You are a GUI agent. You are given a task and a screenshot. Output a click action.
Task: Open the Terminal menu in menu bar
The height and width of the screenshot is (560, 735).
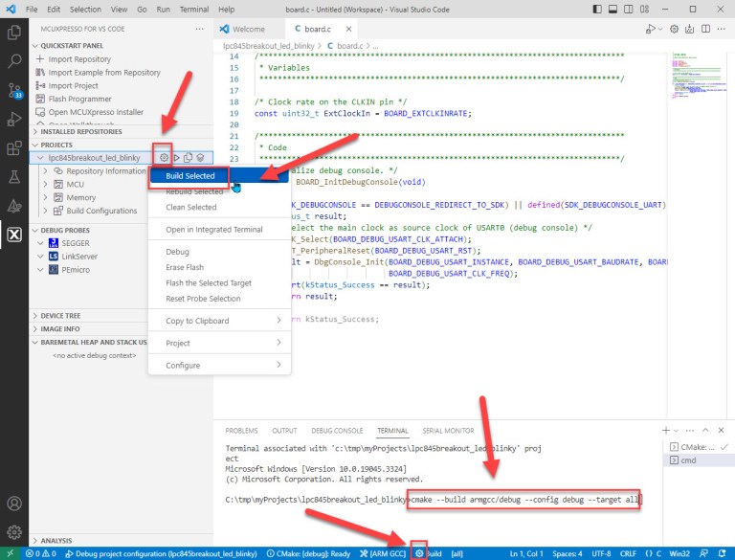click(194, 8)
